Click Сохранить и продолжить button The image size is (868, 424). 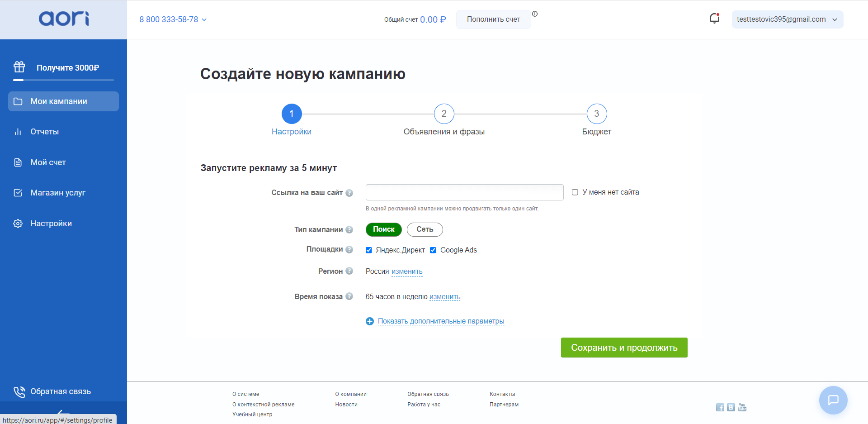(624, 348)
